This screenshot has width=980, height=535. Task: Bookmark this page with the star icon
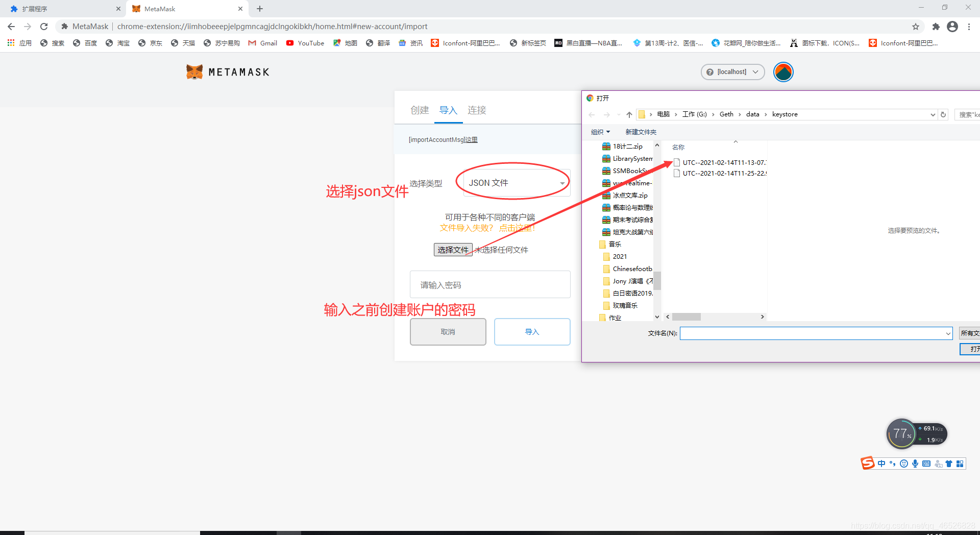pyautogui.click(x=916, y=27)
